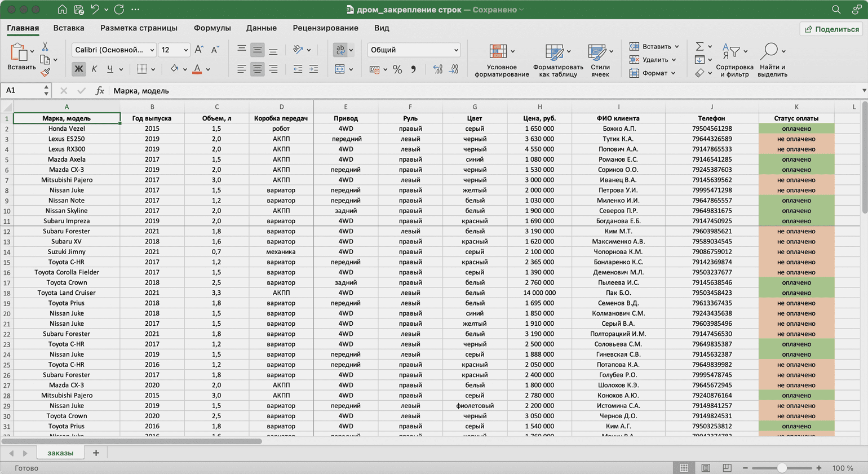Select column header K
868x474 pixels.
pos(796,107)
